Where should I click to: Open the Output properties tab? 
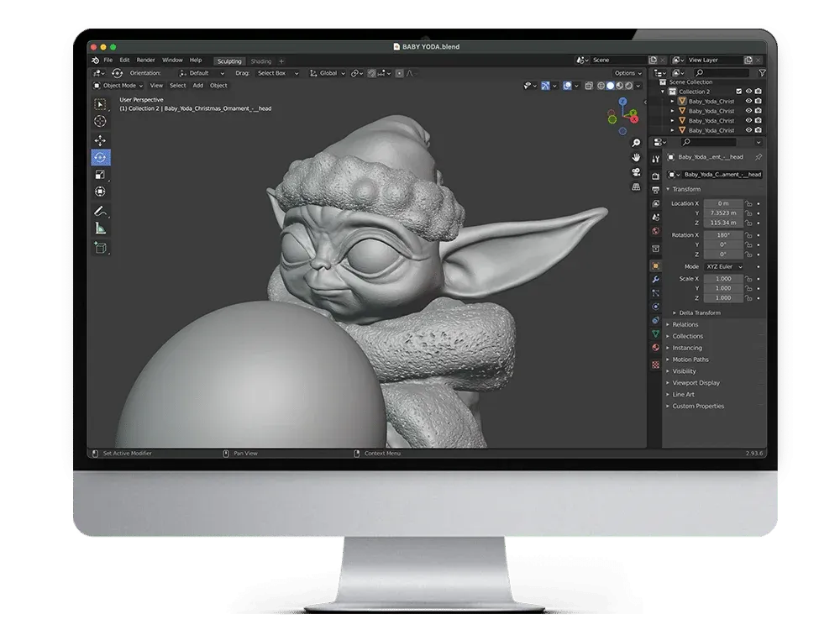(656, 190)
